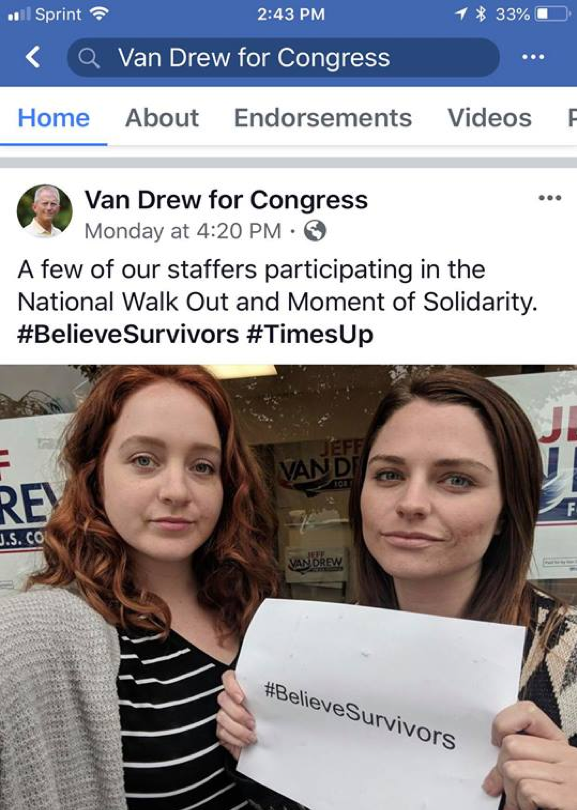This screenshot has width=577, height=810.
Task: Switch to the Home tab
Action: 54,118
